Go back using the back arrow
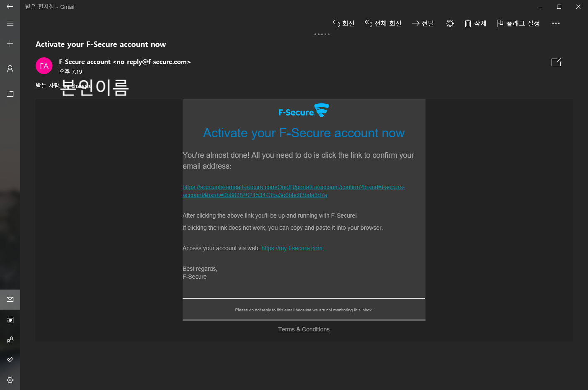Image resolution: width=588 pixels, height=390 pixels. coord(10,7)
